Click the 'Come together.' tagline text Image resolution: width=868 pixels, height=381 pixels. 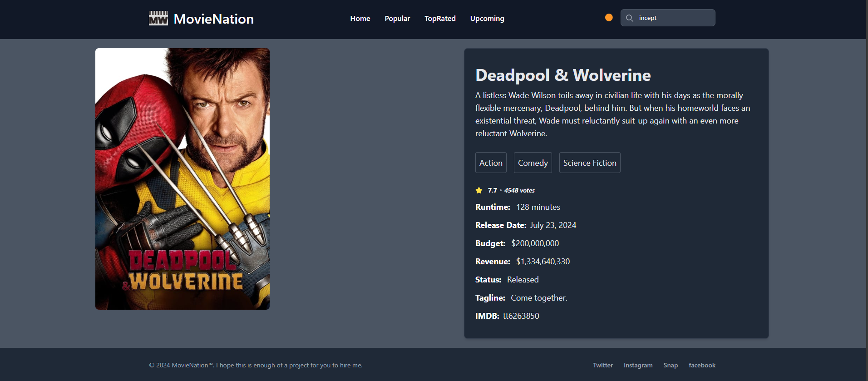(x=539, y=298)
